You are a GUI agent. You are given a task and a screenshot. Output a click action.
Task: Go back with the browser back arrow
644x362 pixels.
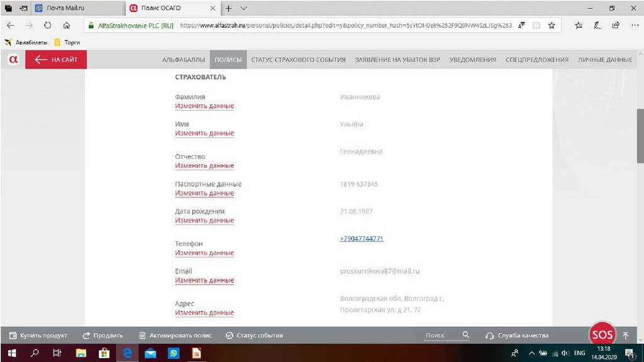[x=11, y=25]
